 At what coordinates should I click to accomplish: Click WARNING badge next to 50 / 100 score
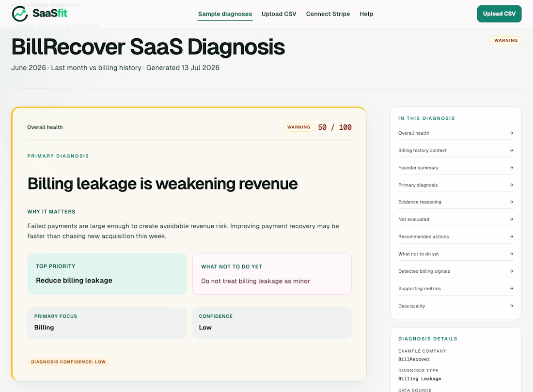click(x=298, y=127)
